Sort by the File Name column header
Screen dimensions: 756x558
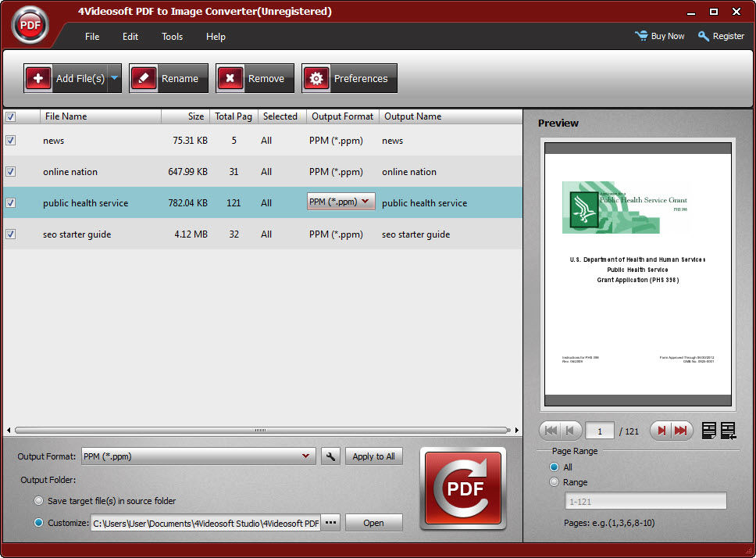(100, 116)
